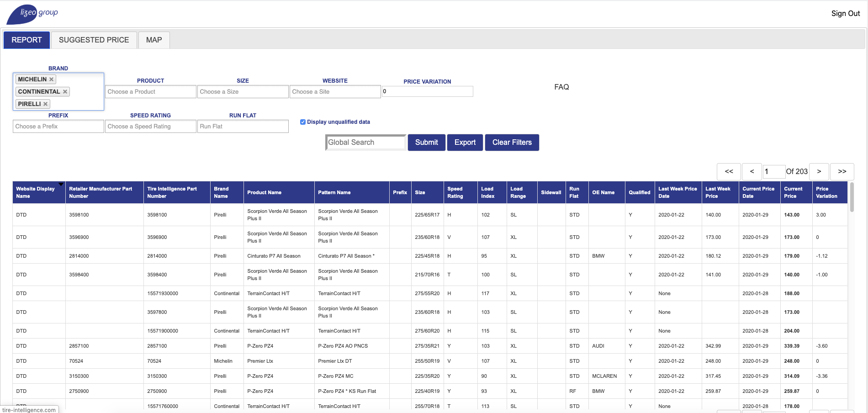Switch to the REPORT tab
The height and width of the screenshot is (413, 868).
pos(26,40)
